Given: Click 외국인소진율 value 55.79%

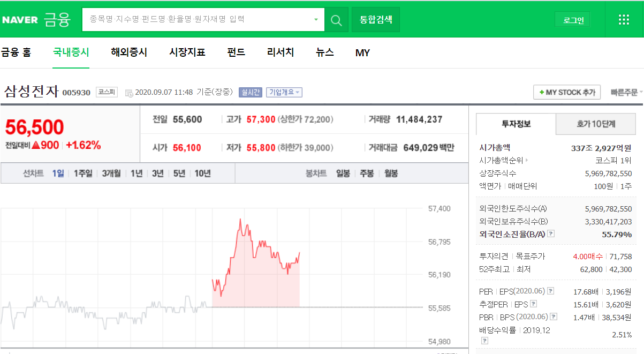Looking at the screenshot, I should (x=617, y=234).
